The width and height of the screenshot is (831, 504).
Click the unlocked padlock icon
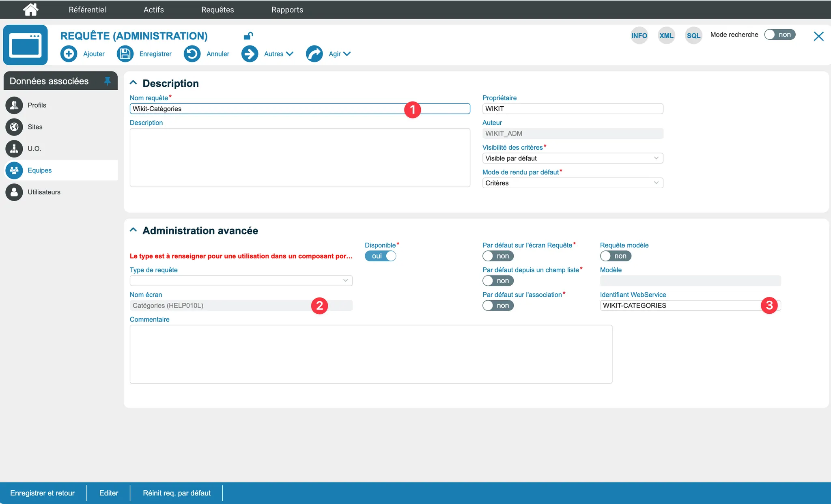click(248, 36)
